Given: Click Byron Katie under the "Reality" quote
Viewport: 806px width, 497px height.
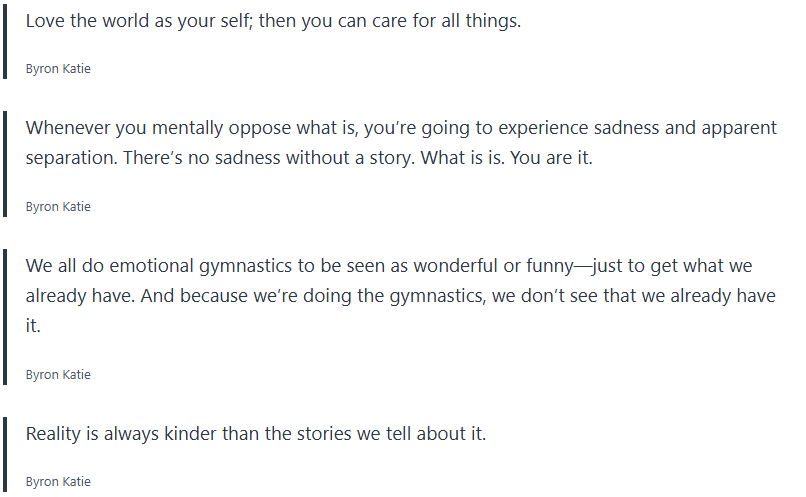Looking at the screenshot, I should coord(58,482).
